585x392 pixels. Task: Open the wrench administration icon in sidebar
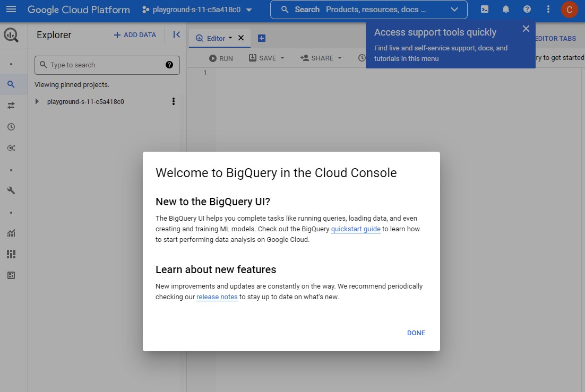(11, 190)
